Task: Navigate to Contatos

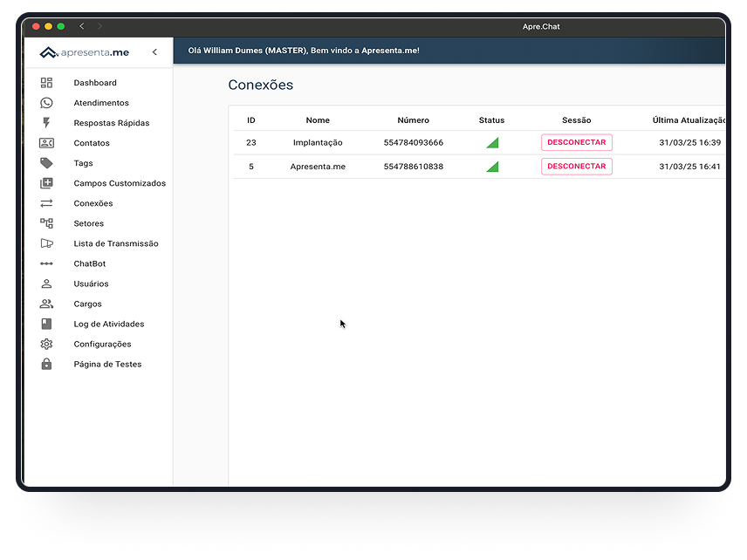Action: click(x=92, y=143)
